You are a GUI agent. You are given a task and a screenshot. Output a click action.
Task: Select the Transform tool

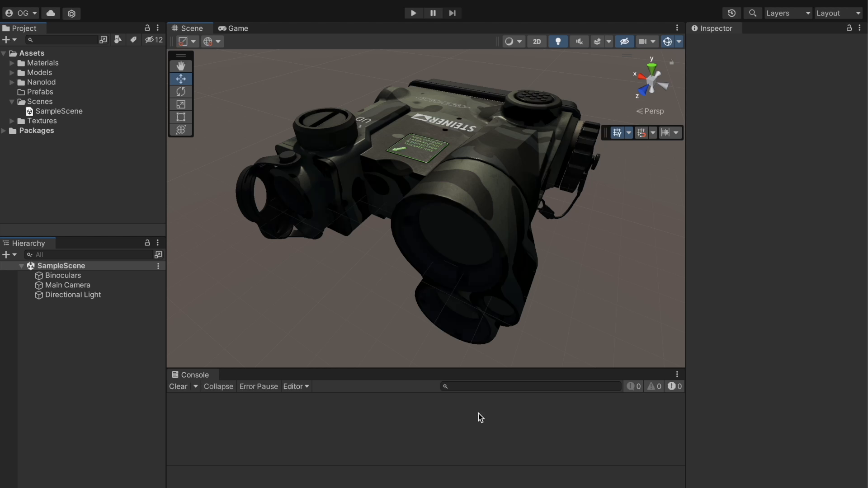[181, 130]
